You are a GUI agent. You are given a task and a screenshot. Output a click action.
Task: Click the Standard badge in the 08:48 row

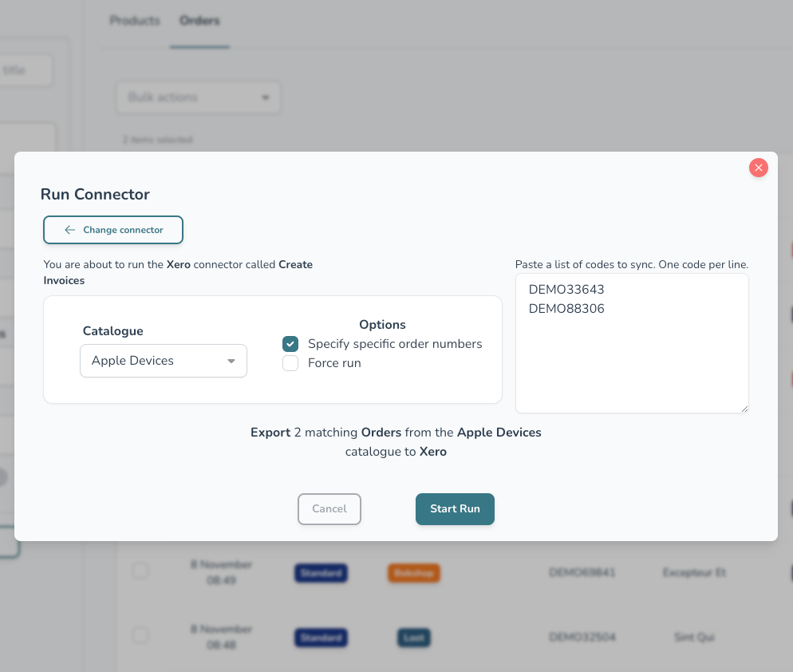321,638
